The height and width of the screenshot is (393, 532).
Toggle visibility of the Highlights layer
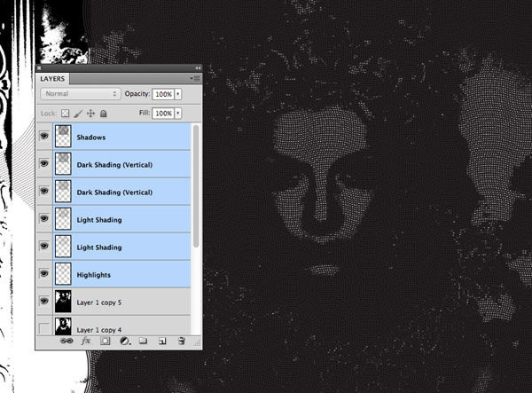(x=44, y=274)
